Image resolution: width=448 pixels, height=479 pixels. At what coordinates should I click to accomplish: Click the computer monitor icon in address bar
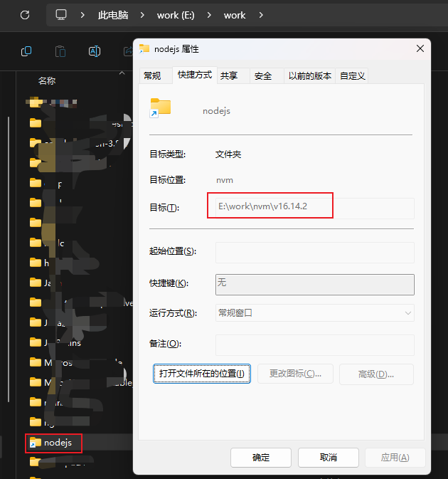click(61, 15)
